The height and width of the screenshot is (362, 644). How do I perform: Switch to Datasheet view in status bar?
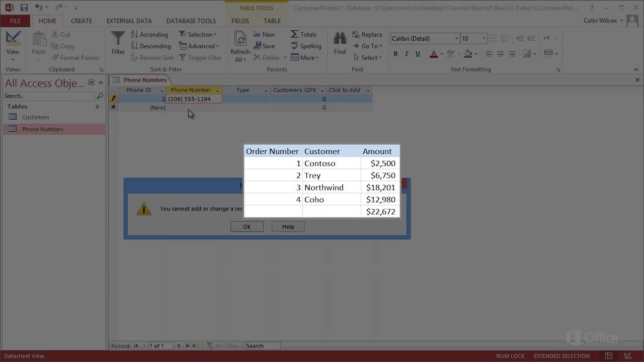point(609,356)
